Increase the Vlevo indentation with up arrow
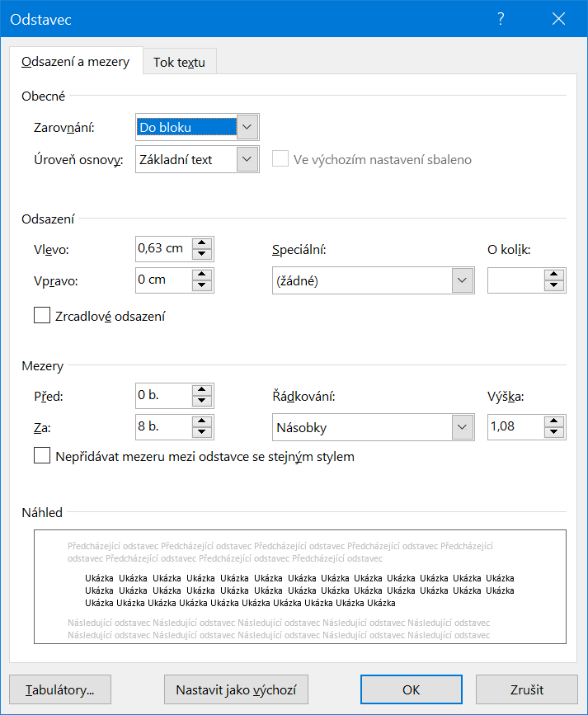 [x=202, y=243]
